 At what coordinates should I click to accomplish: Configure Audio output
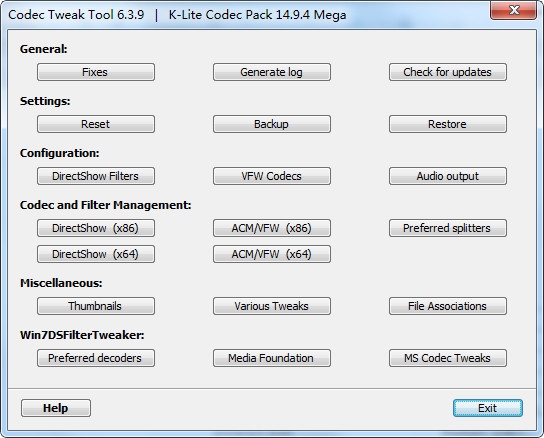[448, 176]
